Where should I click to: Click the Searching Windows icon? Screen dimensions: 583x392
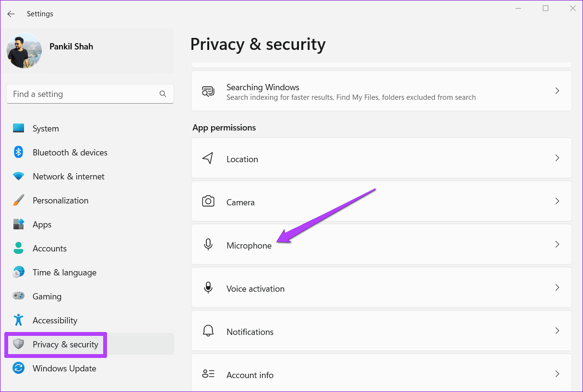coord(208,91)
